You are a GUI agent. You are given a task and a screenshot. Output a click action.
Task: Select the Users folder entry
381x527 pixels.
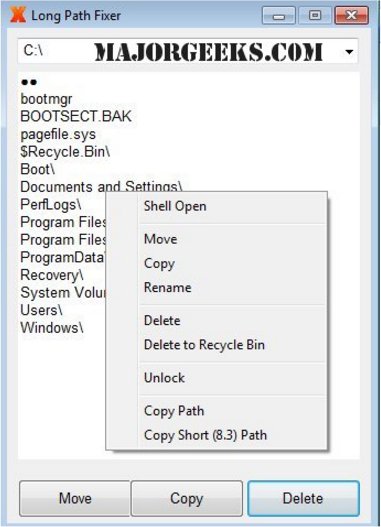pos(41,310)
